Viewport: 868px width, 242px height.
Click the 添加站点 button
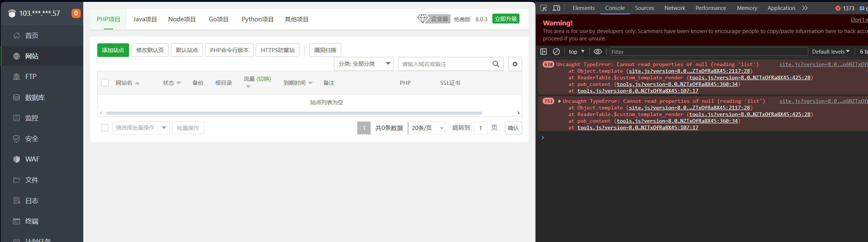click(x=113, y=50)
